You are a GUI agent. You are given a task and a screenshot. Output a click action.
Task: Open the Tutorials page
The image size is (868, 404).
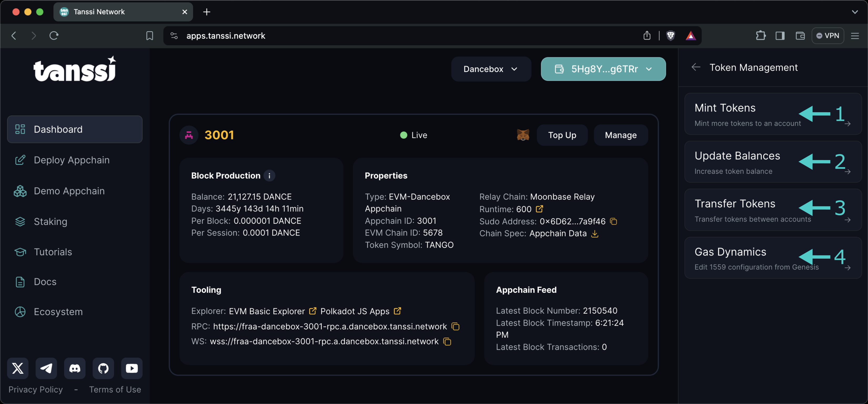(75, 252)
